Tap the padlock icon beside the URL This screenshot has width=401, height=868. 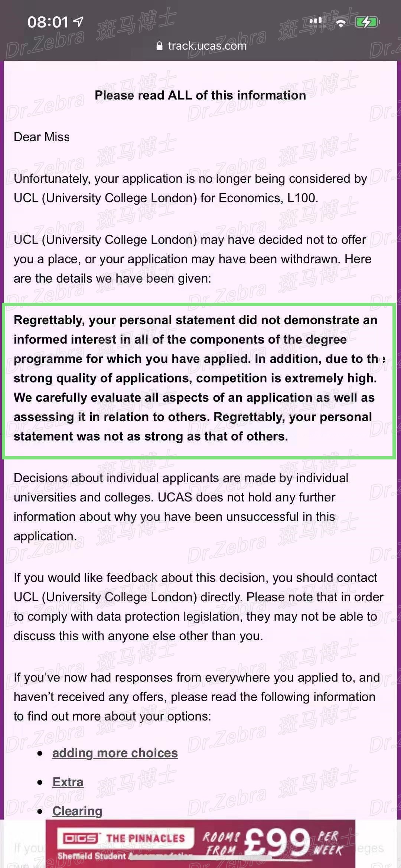pyautogui.click(x=160, y=46)
